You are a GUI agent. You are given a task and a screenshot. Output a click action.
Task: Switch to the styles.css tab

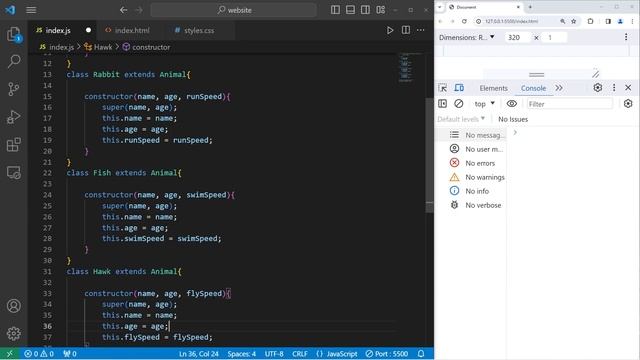pyautogui.click(x=199, y=30)
